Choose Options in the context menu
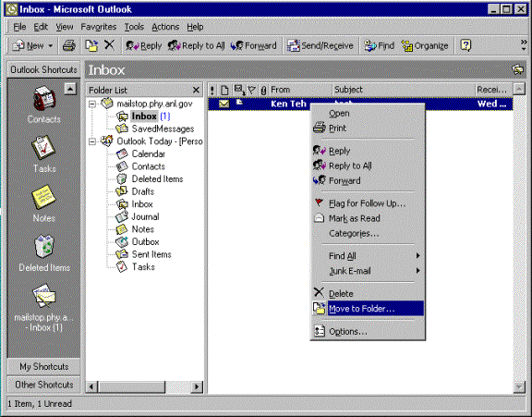532x417 pixels. click(x=368, y=331)
